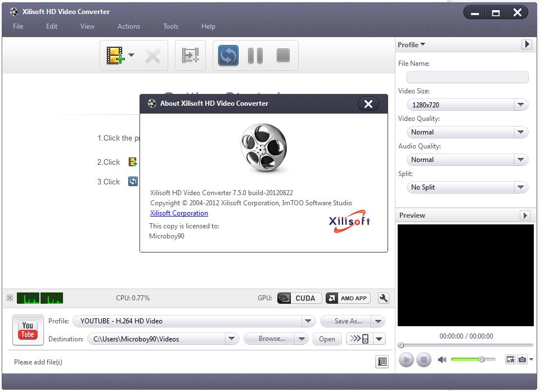This screenshot has height=392, width=540.
Task: Click the Add Output Profile toolbar icon
Action: click(190, 55)
